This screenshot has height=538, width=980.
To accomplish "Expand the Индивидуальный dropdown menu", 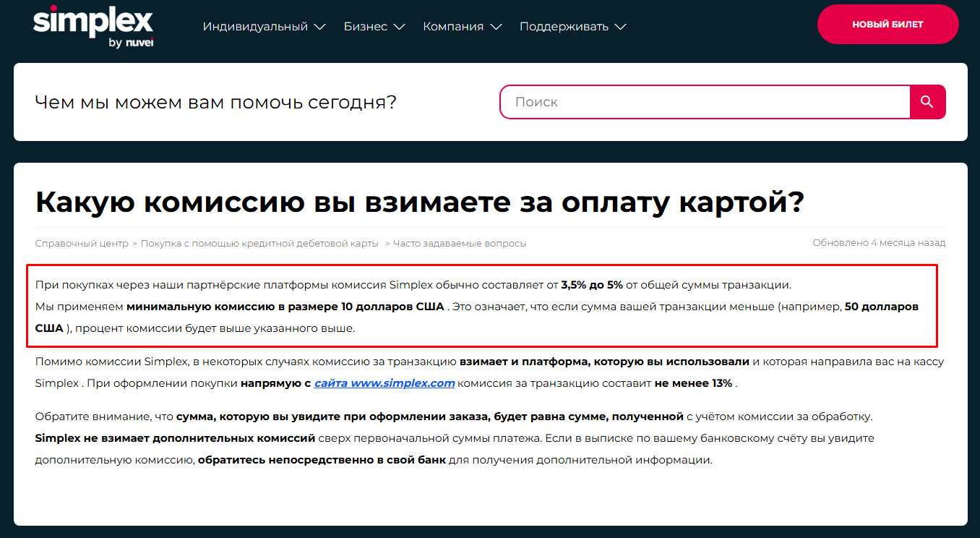I will pyautogui.click(x=257, y=26).
